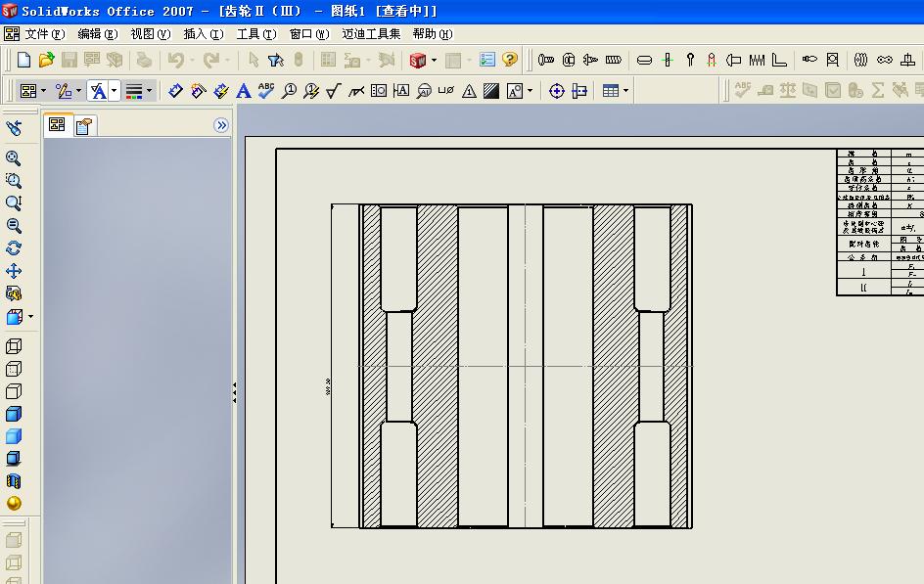924x584 pixels.
Task: Expand panel tabs with double chevron
Action: [221, 125]
